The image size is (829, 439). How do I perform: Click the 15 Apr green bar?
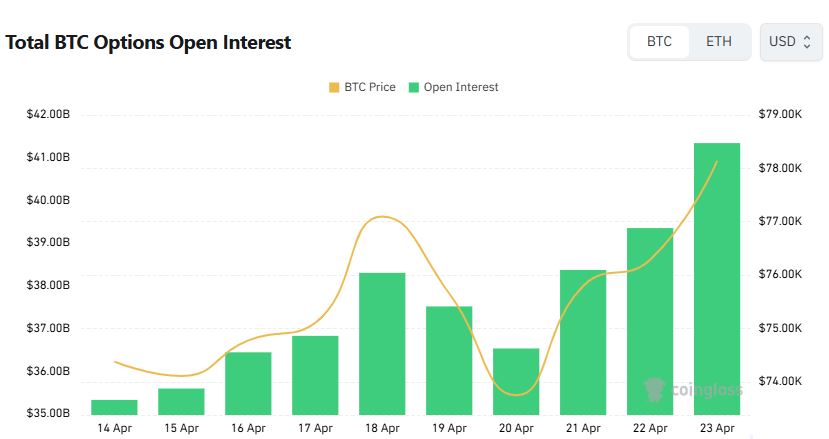pos(181,401)
